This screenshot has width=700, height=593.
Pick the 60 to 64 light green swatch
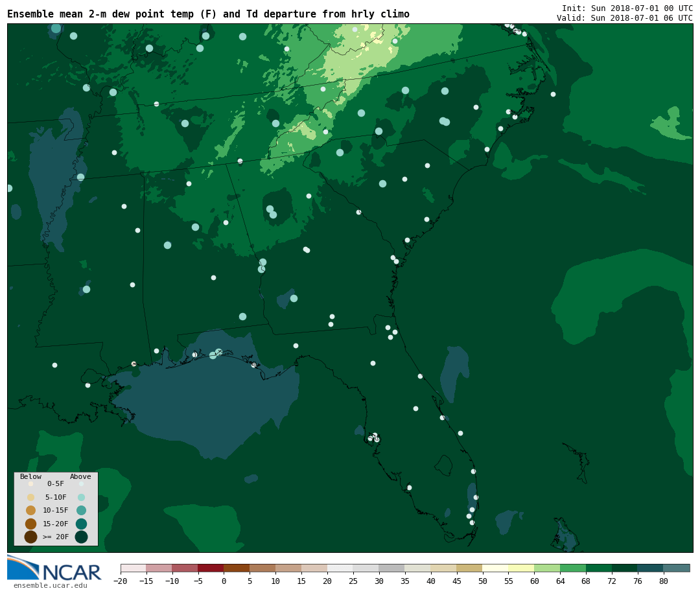[x=547, y=568]
